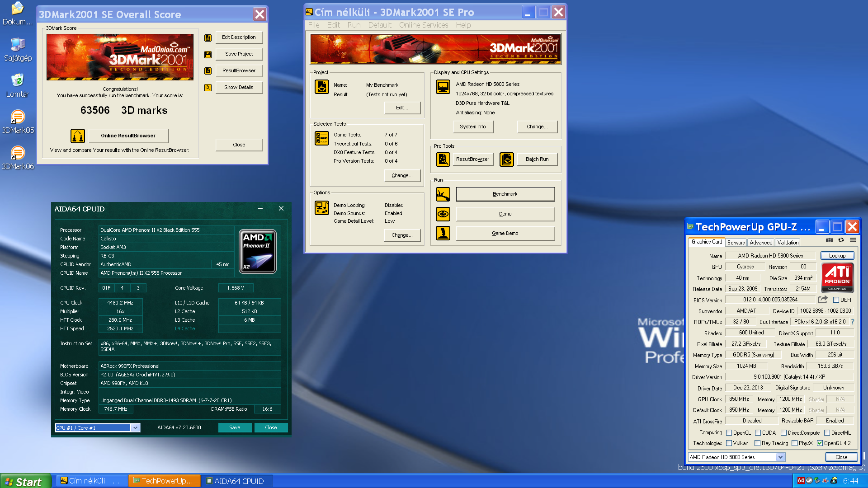
Task: Click the Online ResultBrowser trophy icon
Action: [x=78, y=136]
